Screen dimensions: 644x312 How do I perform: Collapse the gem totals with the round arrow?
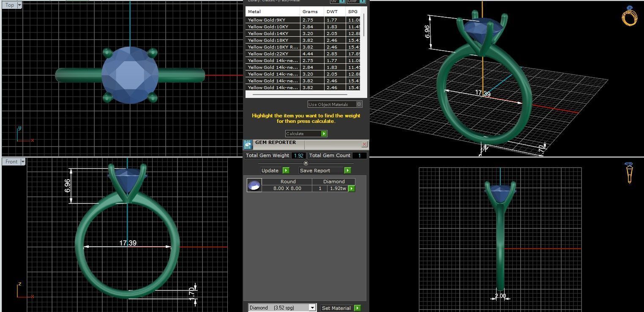coord(306,163)
